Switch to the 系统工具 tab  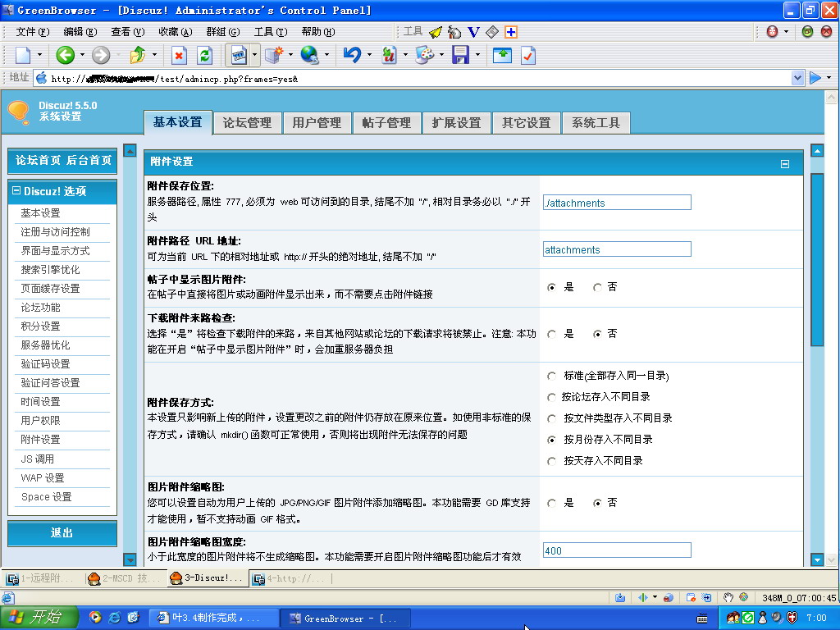pyautogui.click(x=596, y=123)
